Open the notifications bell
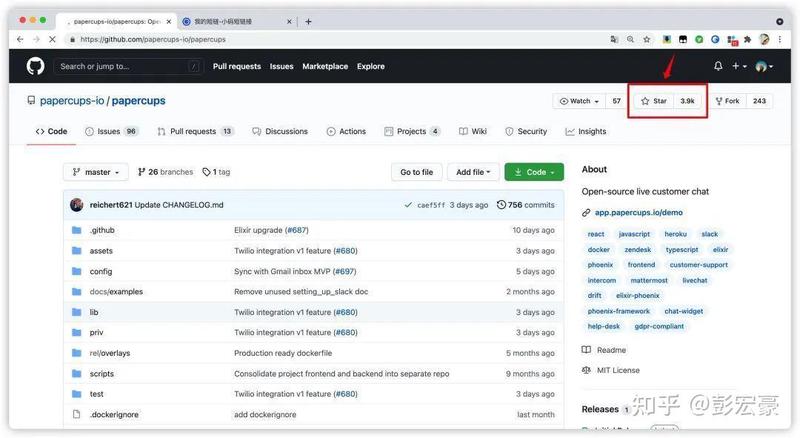Screen dimensions: 800x438 [718, 66]
